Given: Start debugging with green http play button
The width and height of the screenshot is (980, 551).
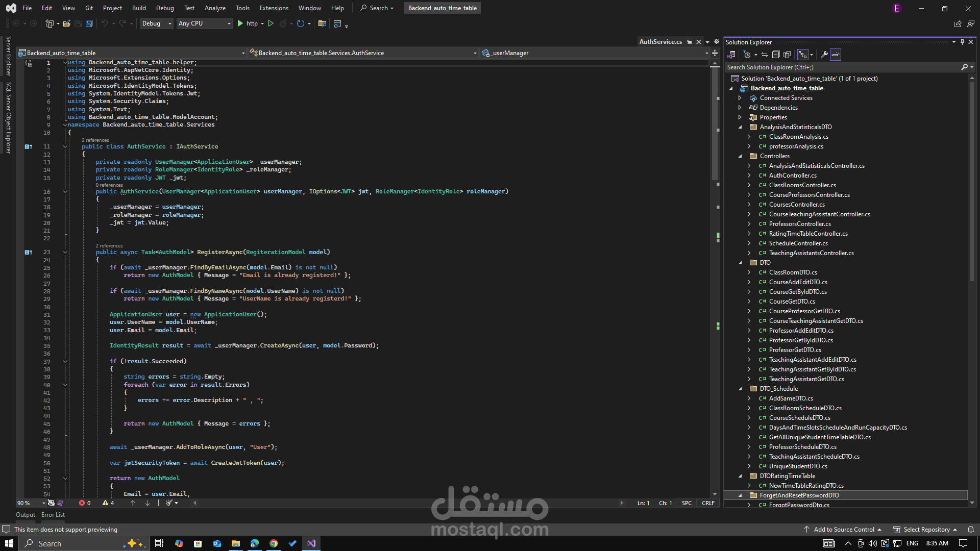Looking at the screenshot, I should [x=240, y=23].
